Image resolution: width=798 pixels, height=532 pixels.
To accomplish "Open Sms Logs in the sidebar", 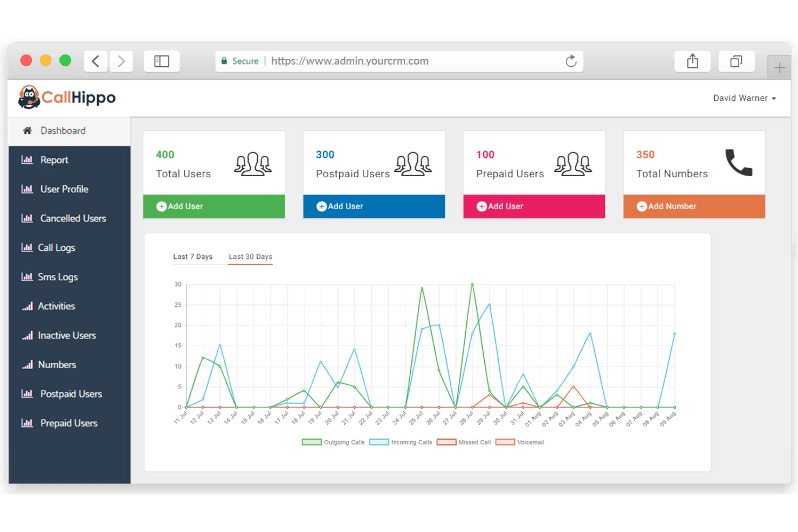I will [70, 277].
